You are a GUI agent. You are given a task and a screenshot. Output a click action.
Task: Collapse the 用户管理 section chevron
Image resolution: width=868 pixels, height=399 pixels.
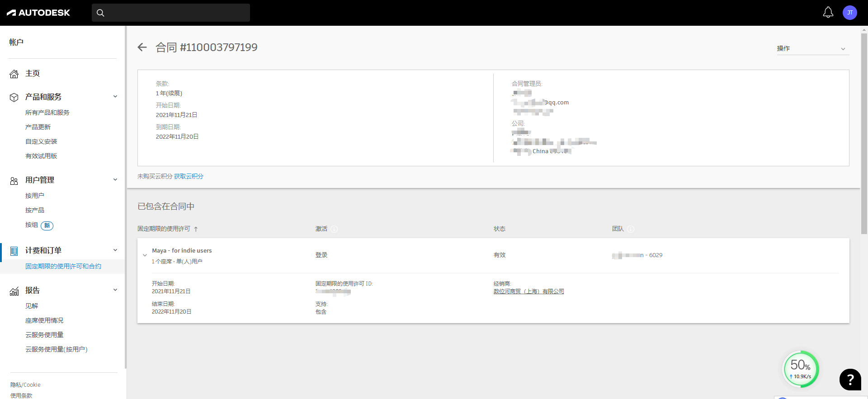pos(115,179)
